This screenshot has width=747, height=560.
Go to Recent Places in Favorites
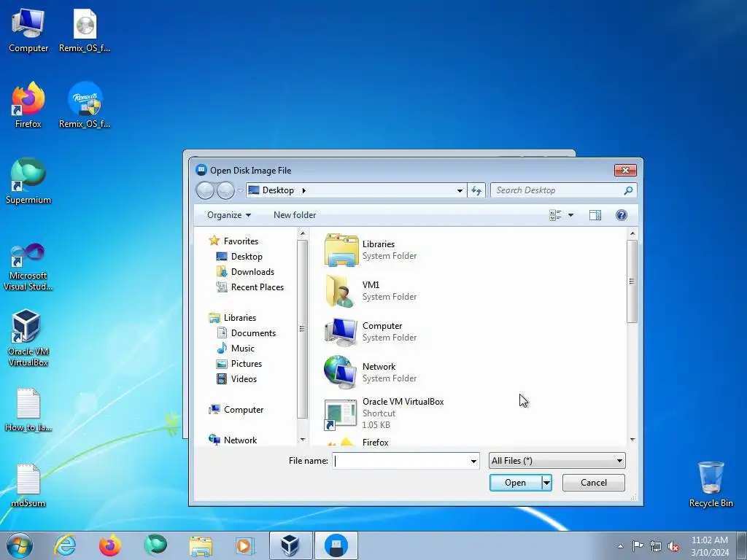[250, 287]
